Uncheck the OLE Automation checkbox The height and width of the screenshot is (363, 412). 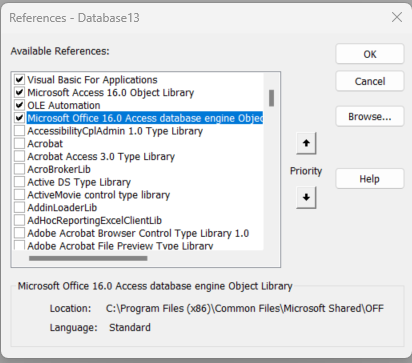(19, 105)
